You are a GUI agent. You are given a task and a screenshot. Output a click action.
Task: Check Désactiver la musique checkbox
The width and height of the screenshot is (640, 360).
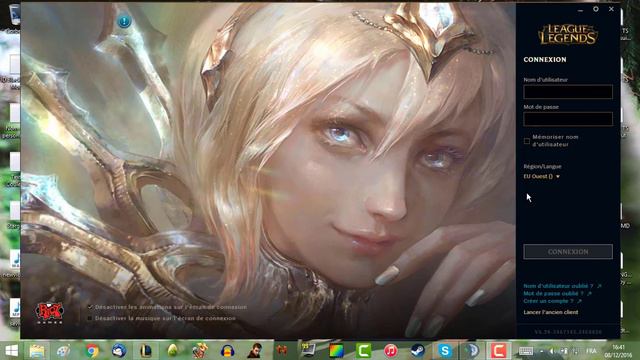(x=90, y=318)
